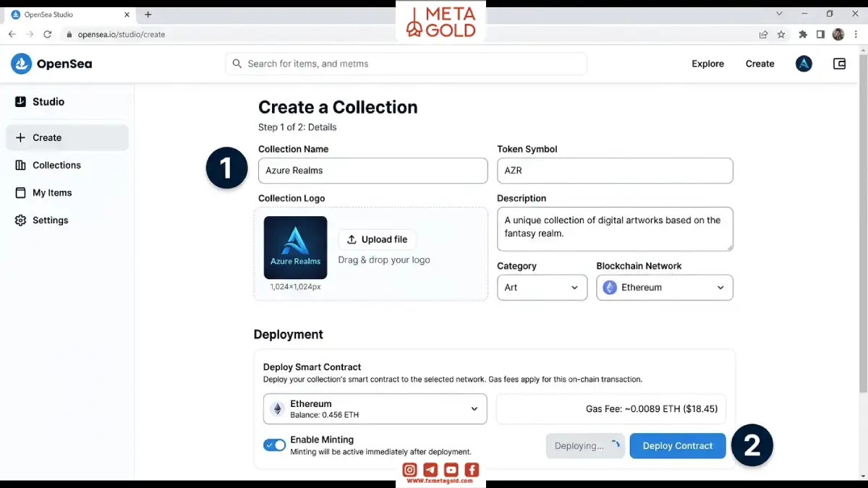Expand the Ethereum balance wallet selector
The image size is (868, 488).
click(375, 408)
